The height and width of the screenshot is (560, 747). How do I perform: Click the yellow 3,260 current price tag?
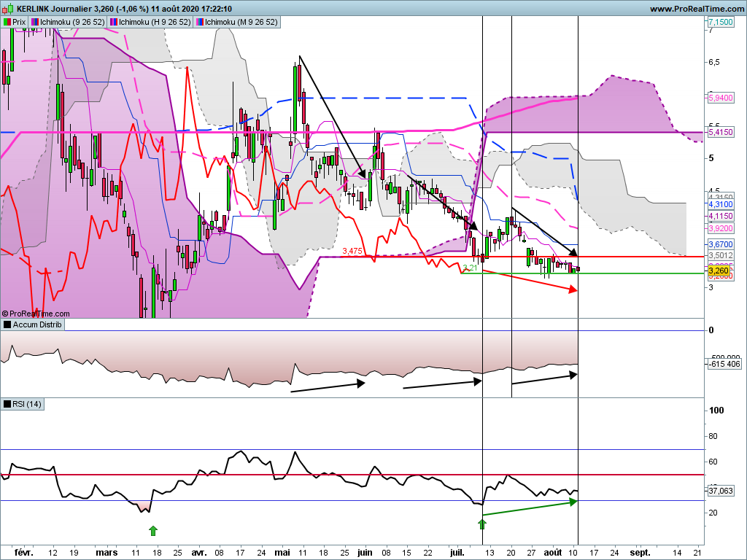pos(719,271)
